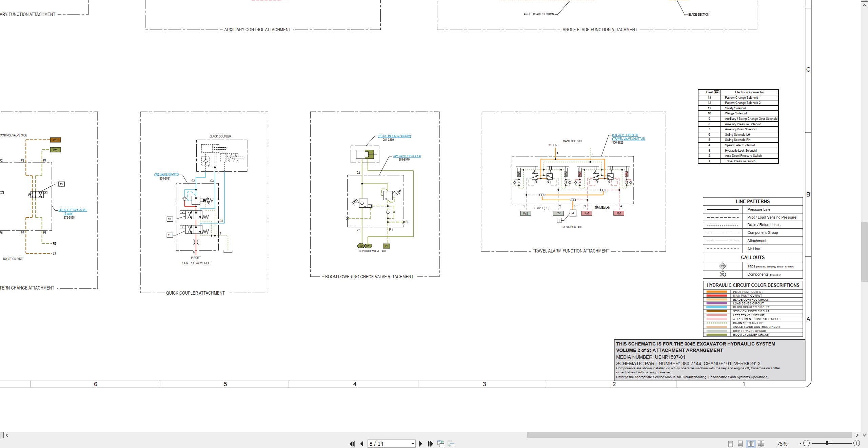
Task: Open the (38) VALVE GP-MTG link
Action: (x=166, y=174)
